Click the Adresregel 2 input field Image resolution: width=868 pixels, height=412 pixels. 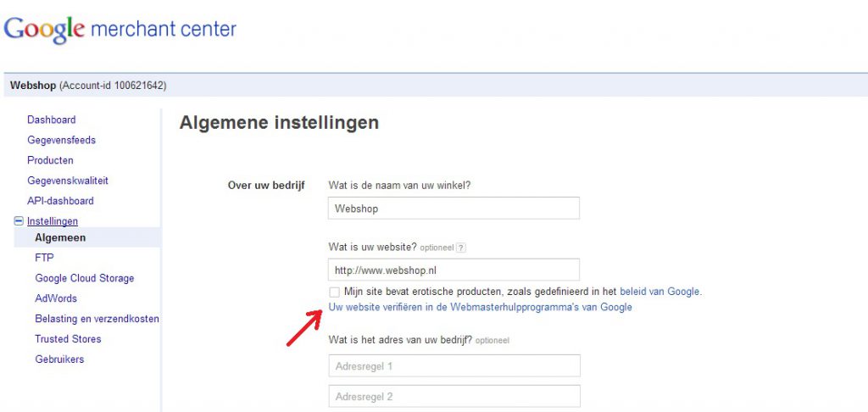[454, 397]
